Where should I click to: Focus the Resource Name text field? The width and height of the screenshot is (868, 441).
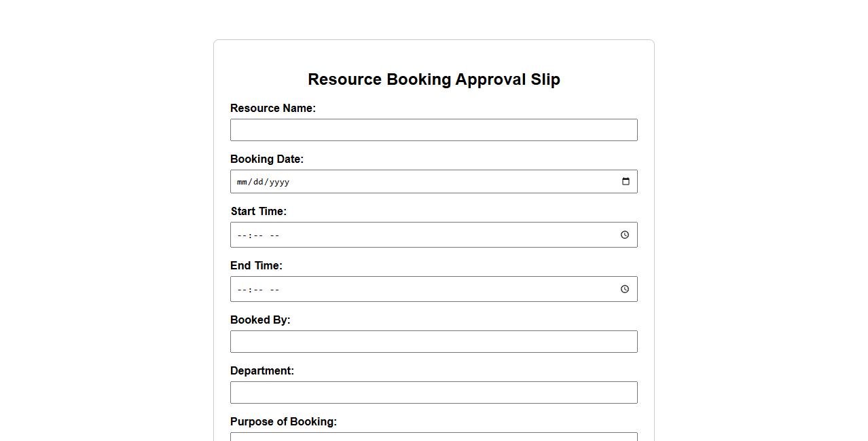[x=433, y=130]
